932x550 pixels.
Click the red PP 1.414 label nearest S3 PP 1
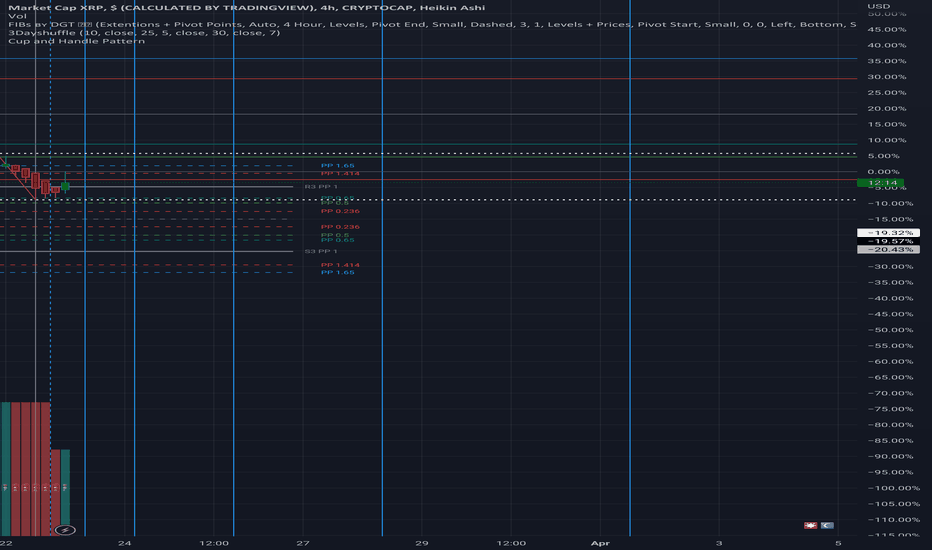tap(340, 265)
